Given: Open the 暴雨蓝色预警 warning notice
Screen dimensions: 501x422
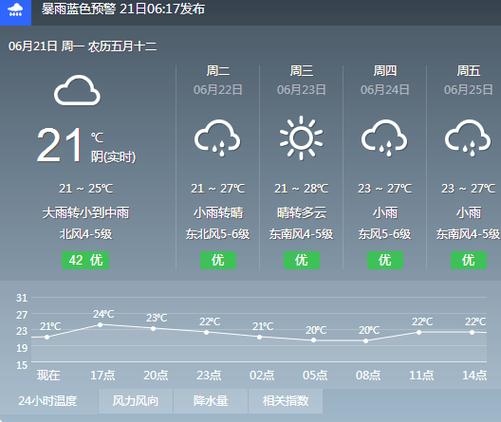Looking at the screenshot, I should point(123,10).
